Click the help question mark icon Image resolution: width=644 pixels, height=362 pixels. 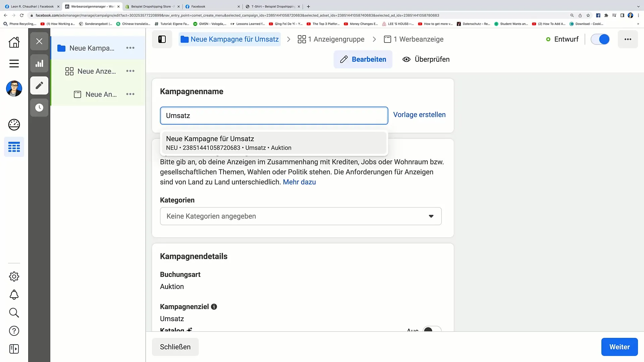pyautogui.click(x=14, y=330)
